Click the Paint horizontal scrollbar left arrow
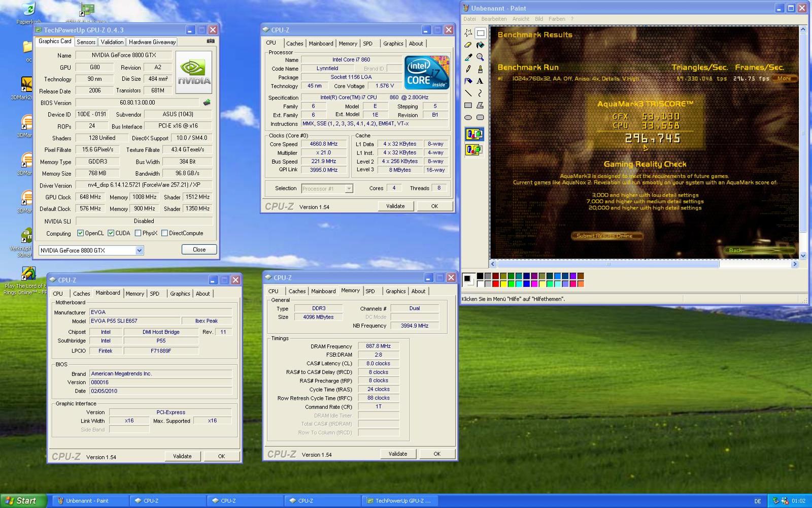 (x=493, y=264)
